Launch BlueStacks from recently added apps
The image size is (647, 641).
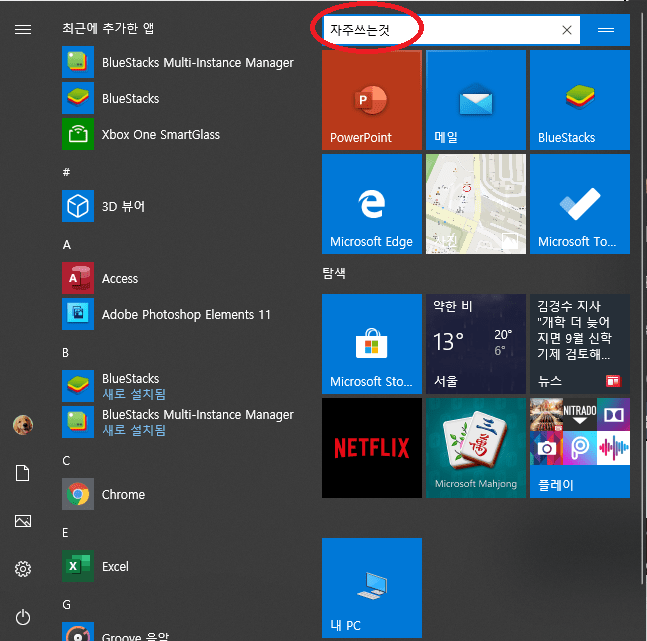pos(111,98)
